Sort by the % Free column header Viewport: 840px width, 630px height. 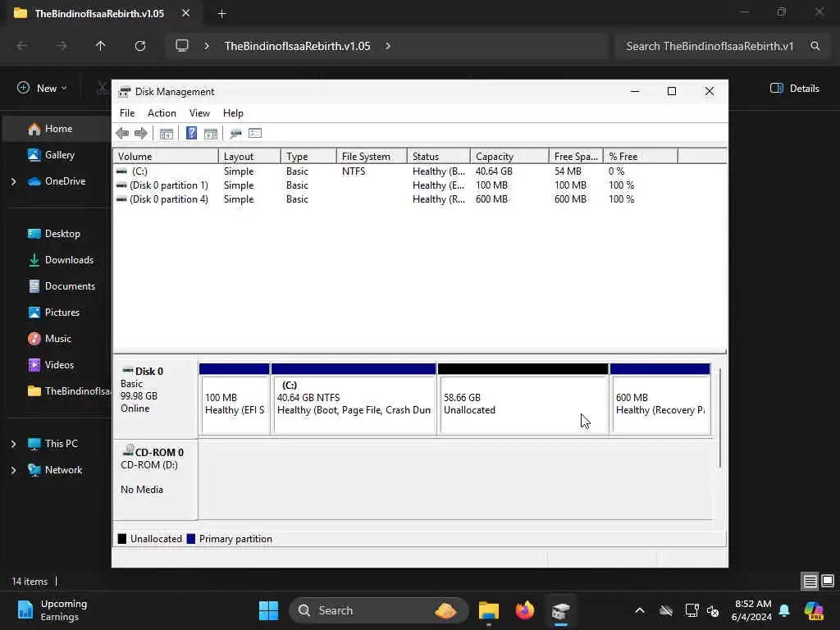click(x=640, y=157)
